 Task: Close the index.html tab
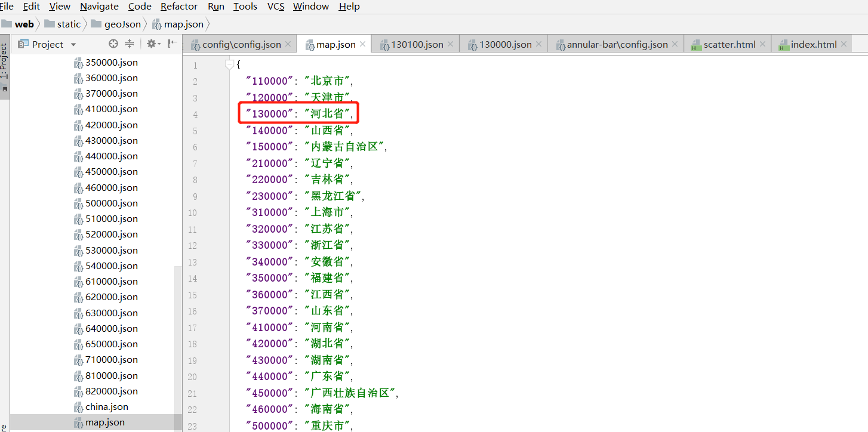pyautogui.click(x=843, y=44)
